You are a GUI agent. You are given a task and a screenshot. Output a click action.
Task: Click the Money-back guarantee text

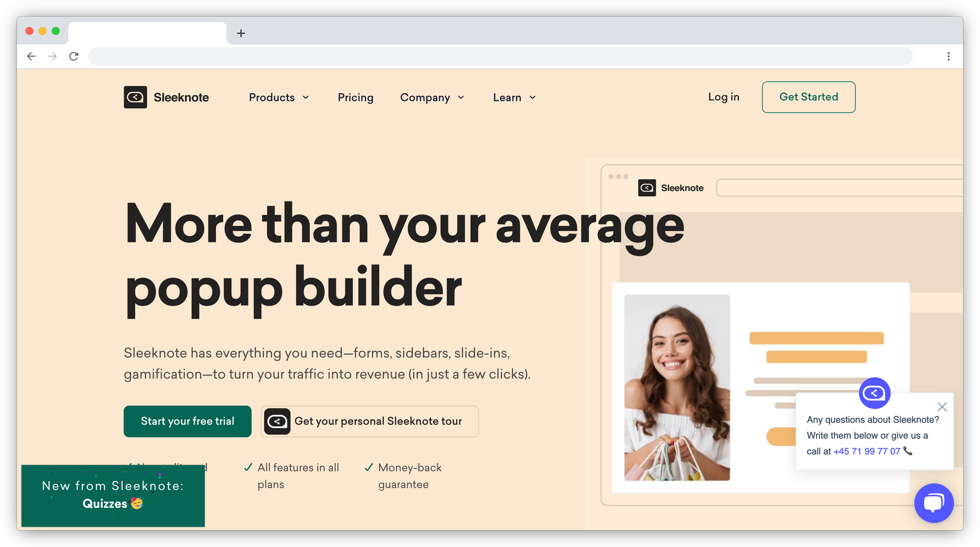410,476
